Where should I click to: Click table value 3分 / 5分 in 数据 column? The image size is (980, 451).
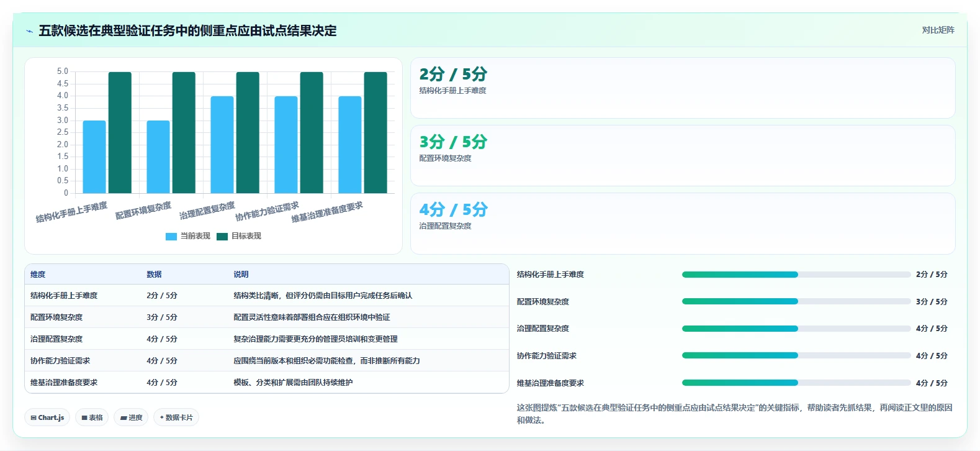(162, 317)
